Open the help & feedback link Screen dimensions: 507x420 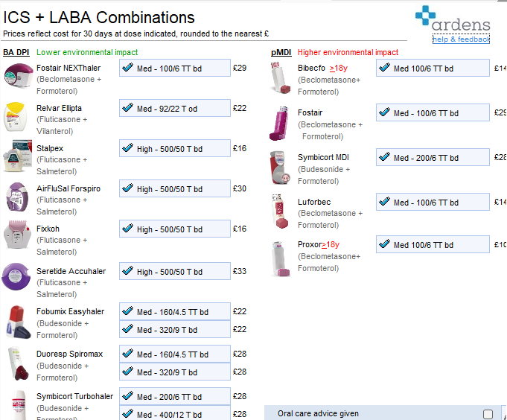(461, 39)
